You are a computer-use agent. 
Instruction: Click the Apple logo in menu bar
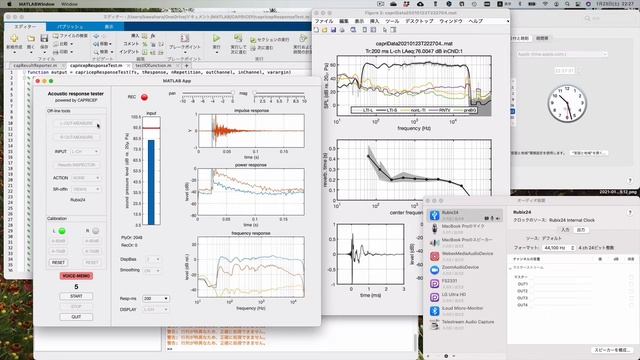pos(9,4)
